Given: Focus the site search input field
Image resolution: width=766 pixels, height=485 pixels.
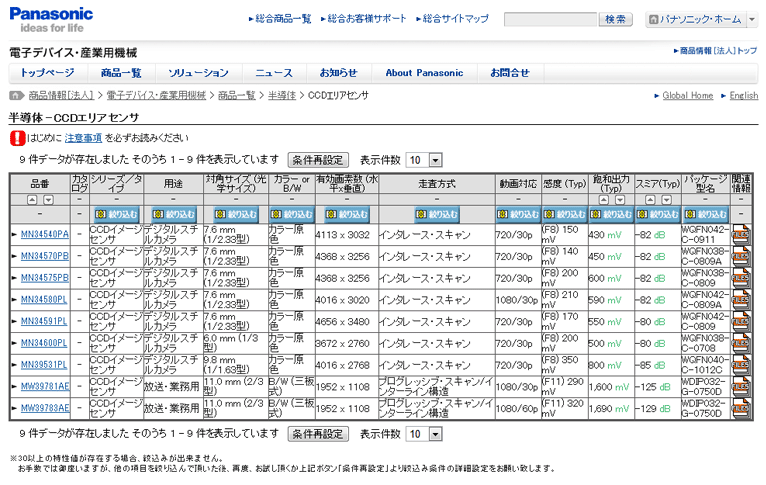Looking at the screenshot, I should point(551,20).
